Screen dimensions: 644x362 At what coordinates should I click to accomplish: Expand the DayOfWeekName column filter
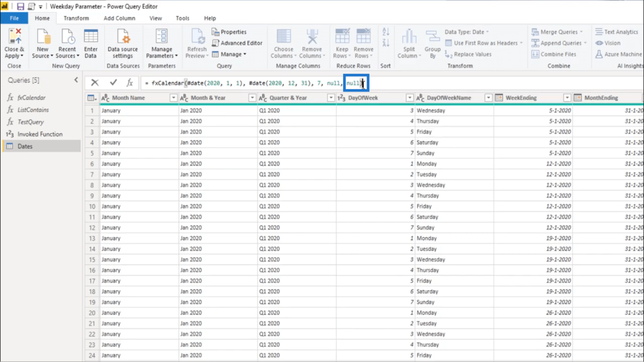[x=488, y=98]
